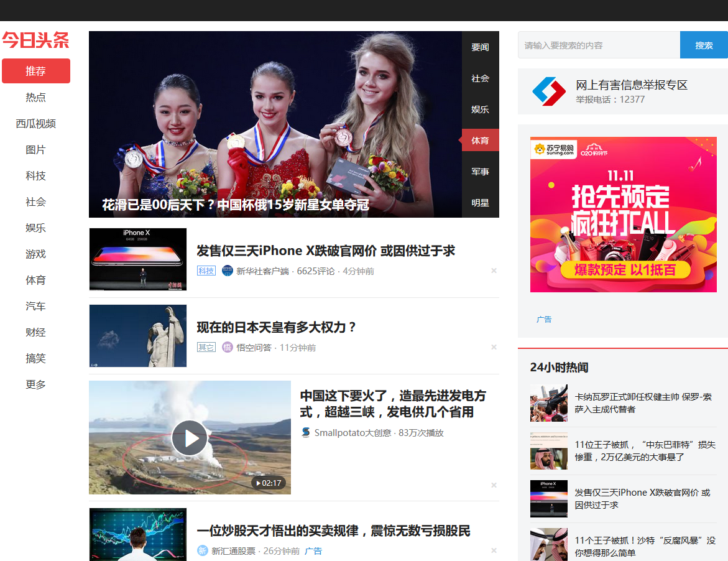
Task: Open headline 现在的日本天皇有多大权力
Action: [276, 327]
